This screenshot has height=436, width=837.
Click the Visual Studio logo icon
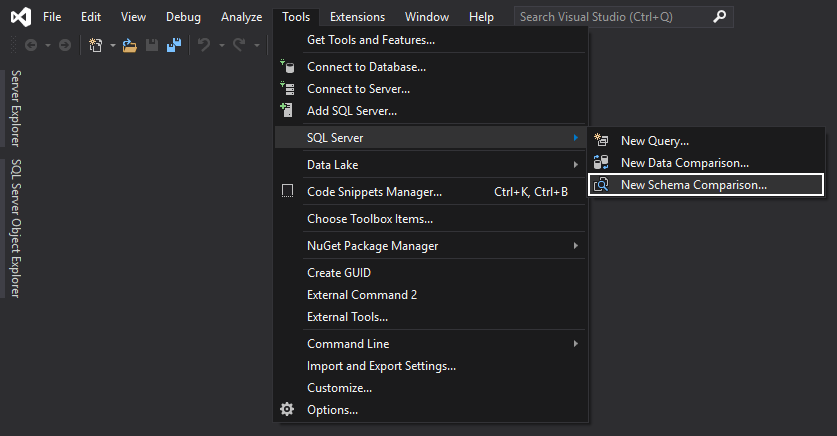(x=21, y=17)
